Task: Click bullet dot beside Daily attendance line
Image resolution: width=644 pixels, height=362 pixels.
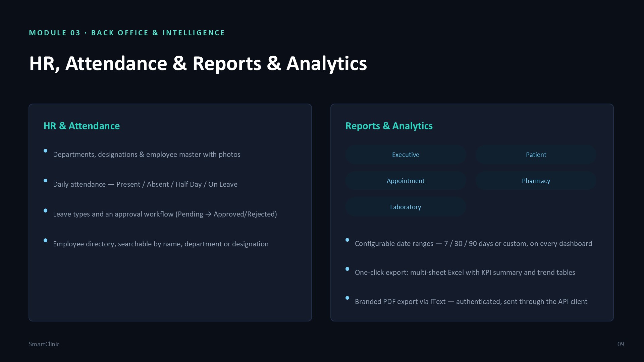Action: [x=46, y=181]
